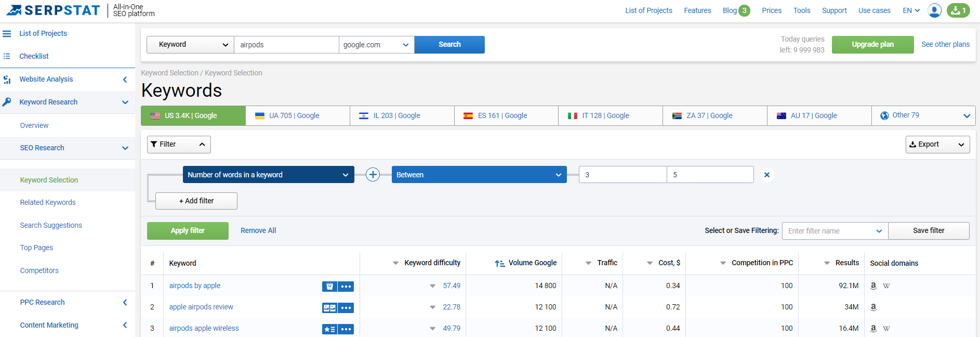Switch to IL 203 Google tab
The image size is (980, 337).
point(402,115)
